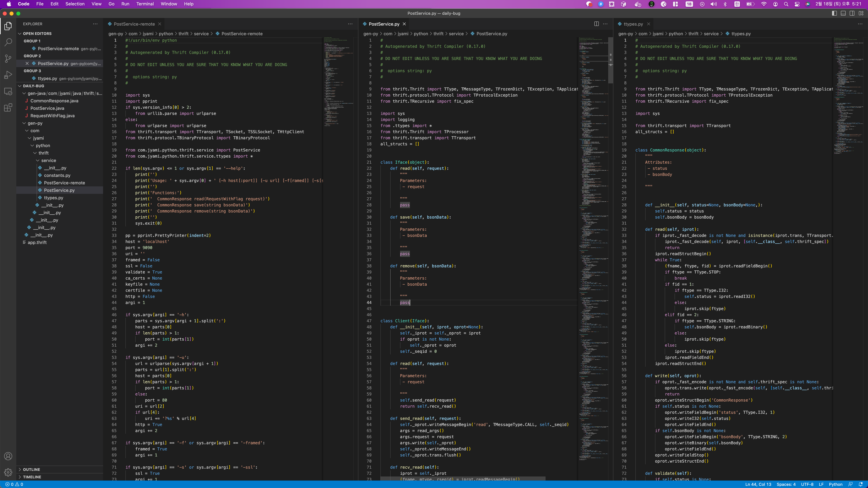Viewport: 868px width, 488px height.
Task: Switch to the ttypes.py tab
Action: click(x=633, y=24)
